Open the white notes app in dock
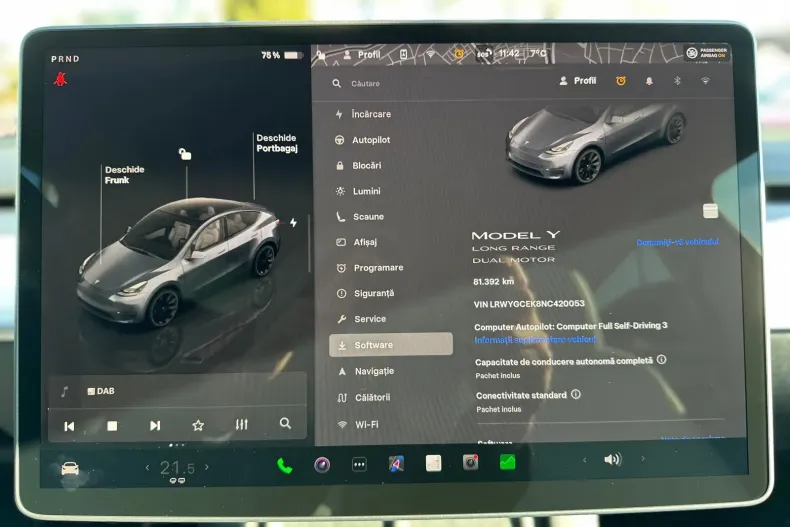Screen dimensions: 790x527 pyautogui.click(x=433, y=463)
